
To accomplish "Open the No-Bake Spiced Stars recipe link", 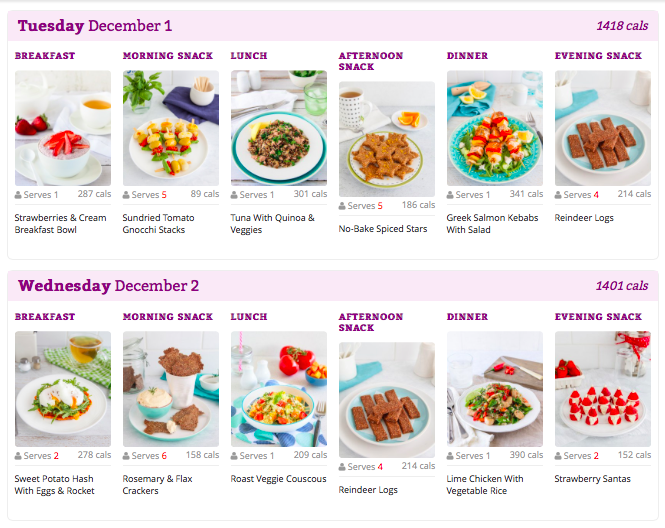I will point(383,229).
